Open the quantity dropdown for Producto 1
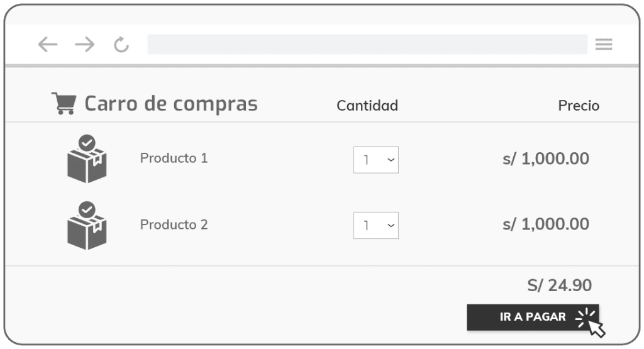 (376, 160)
